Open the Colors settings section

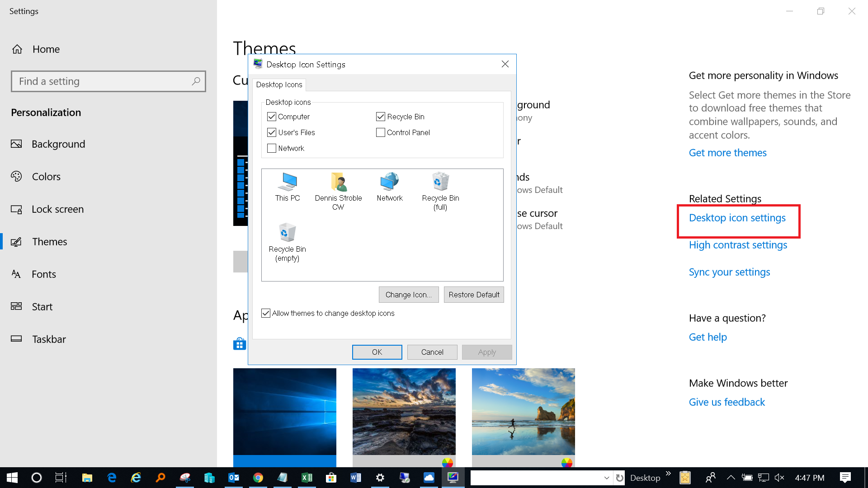(46, 176)
